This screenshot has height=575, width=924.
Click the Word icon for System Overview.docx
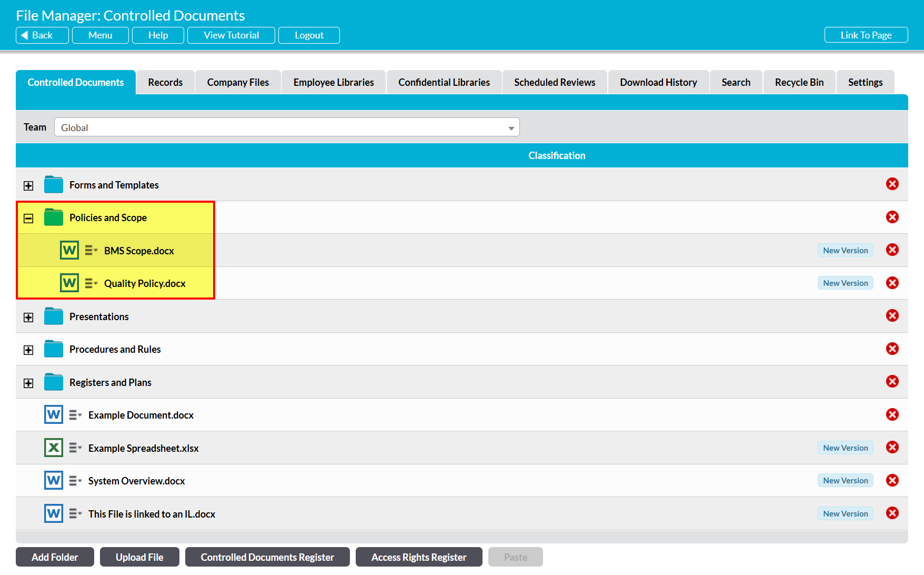coord(53,481)
